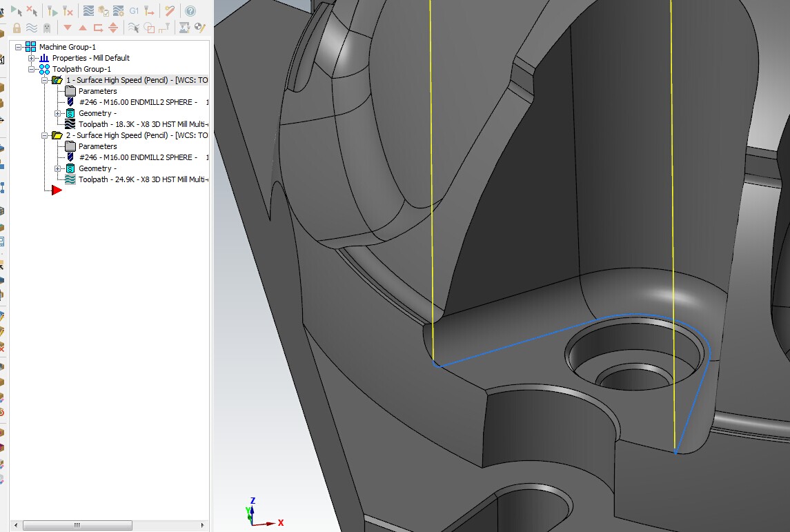Click the G1 post icon
The height and width of the screenshot is (532, 790).
134,10
